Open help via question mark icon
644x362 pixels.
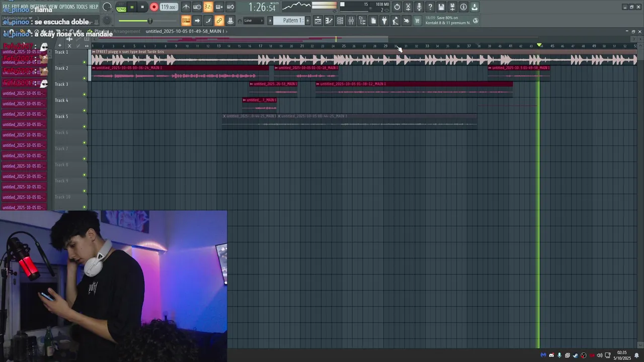[430, 7]
